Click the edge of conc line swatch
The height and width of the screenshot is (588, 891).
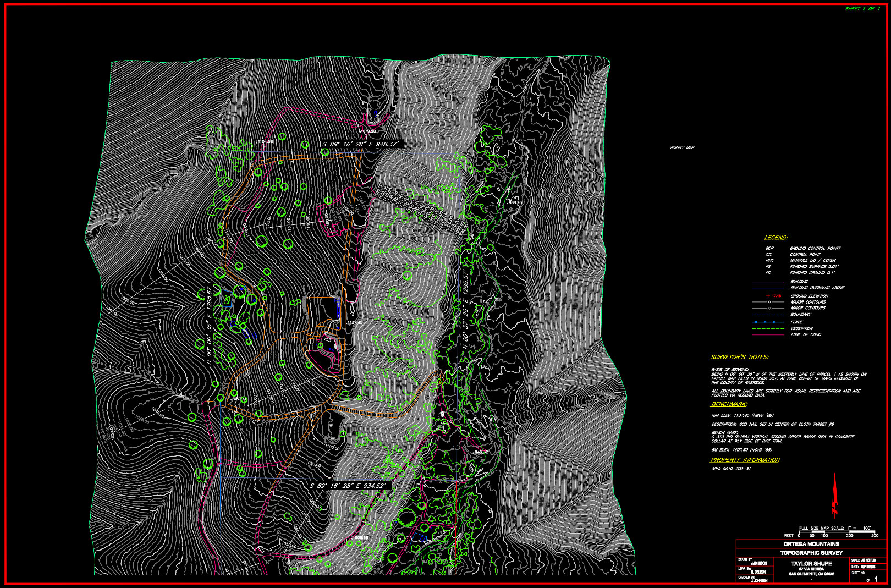[x=768, y=335]
